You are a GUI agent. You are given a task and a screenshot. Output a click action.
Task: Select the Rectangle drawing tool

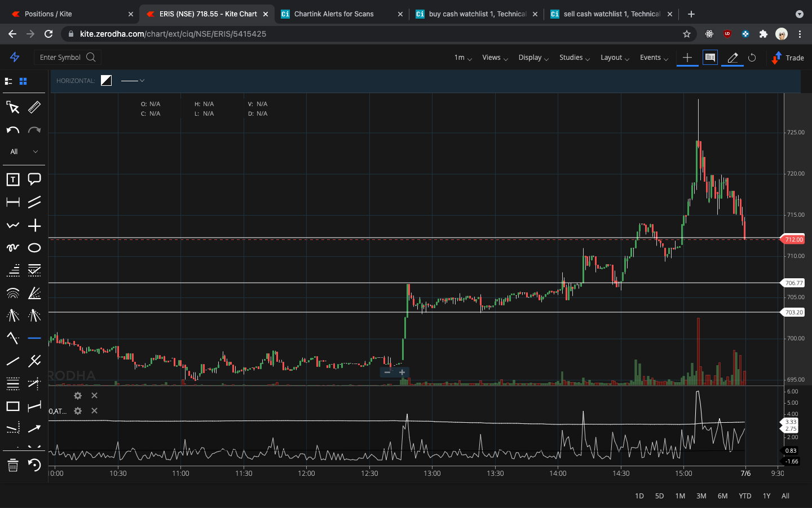click(x=12, y=406)
